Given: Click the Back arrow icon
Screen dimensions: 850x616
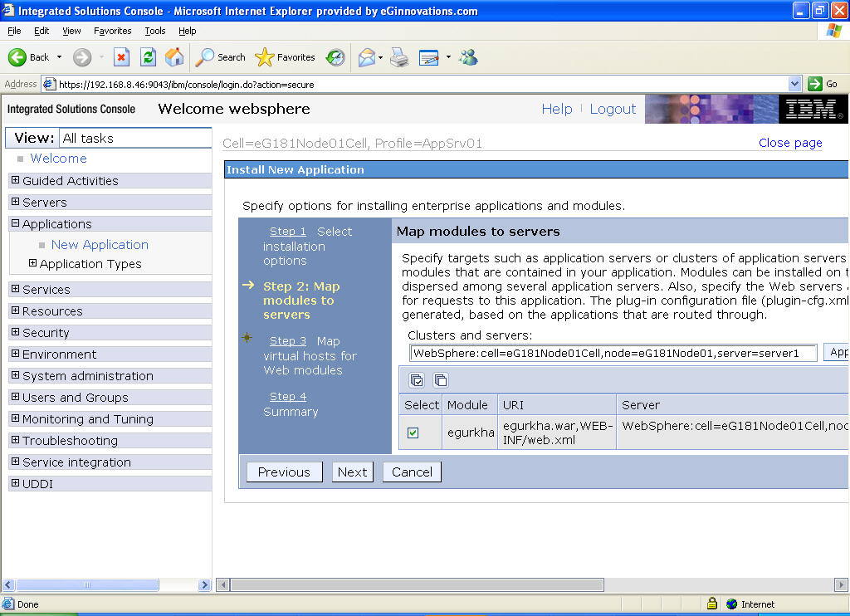Looking at the screenshot, I should tap(17, 57).
